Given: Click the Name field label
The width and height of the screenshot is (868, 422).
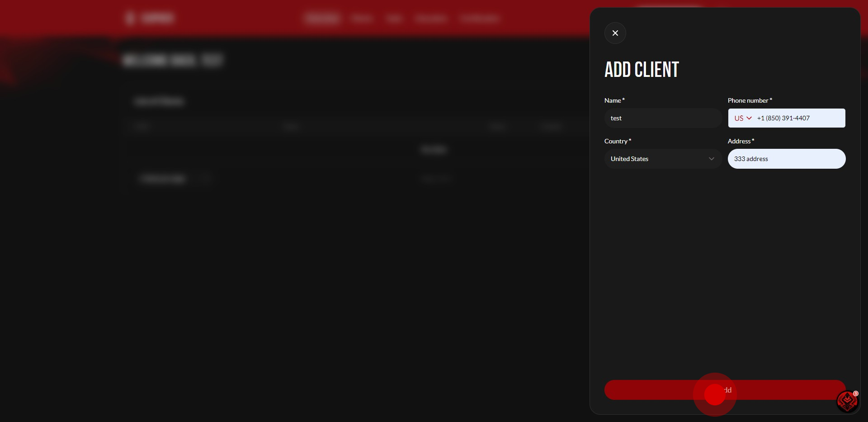Looking at the screenshot, I should (x=614, y=100).
